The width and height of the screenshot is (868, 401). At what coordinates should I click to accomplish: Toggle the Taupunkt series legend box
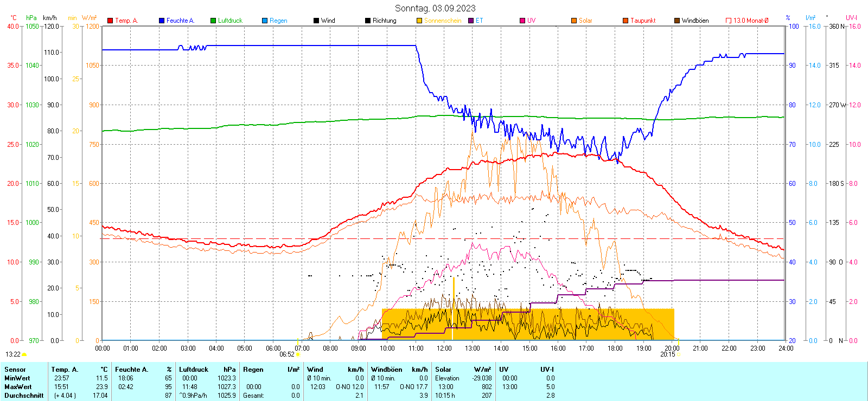click(626, 21)
